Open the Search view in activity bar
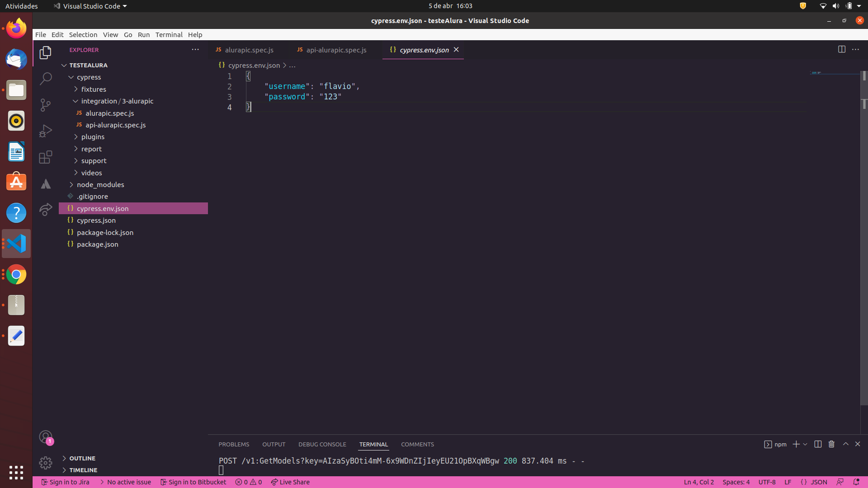This screenshot has width=868, height=488. tap(45, 79)
